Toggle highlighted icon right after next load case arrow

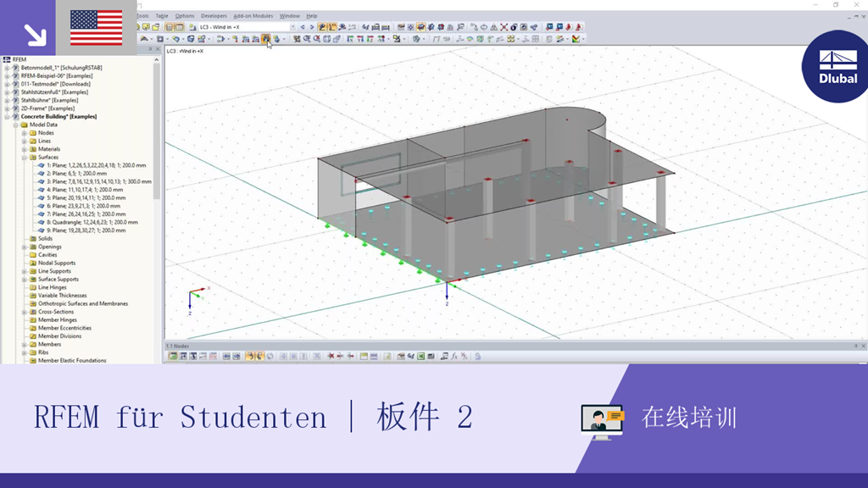click(x=323, y=27)
